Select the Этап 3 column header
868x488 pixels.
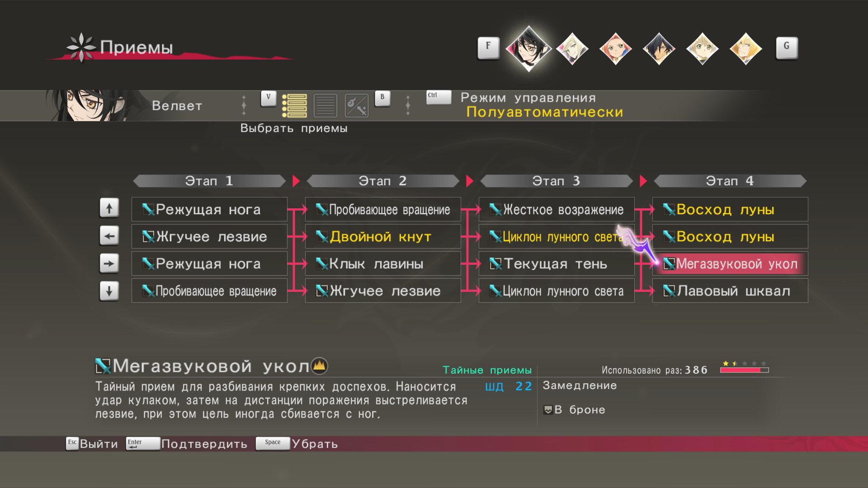point(557,181)
